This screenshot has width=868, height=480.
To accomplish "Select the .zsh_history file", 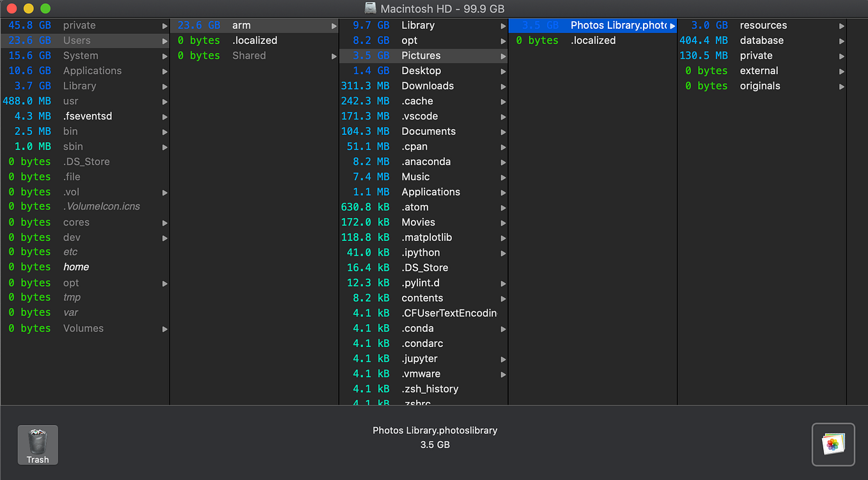I will [424, 389].
